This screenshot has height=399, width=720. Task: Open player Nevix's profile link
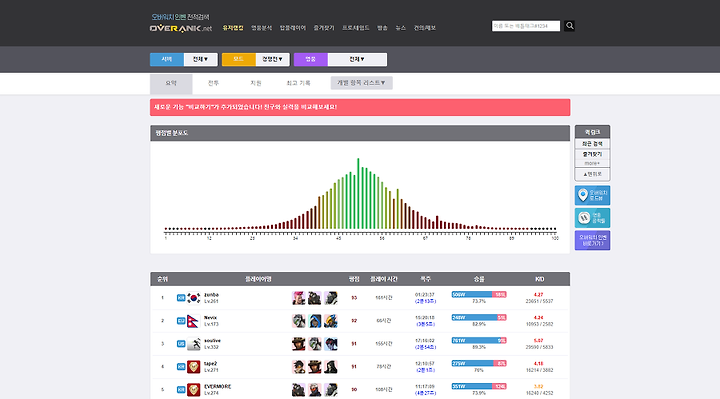(210, 318)
